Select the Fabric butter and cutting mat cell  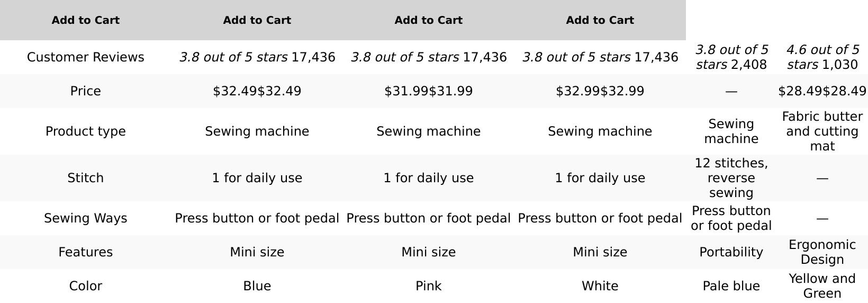pos(822,131)
